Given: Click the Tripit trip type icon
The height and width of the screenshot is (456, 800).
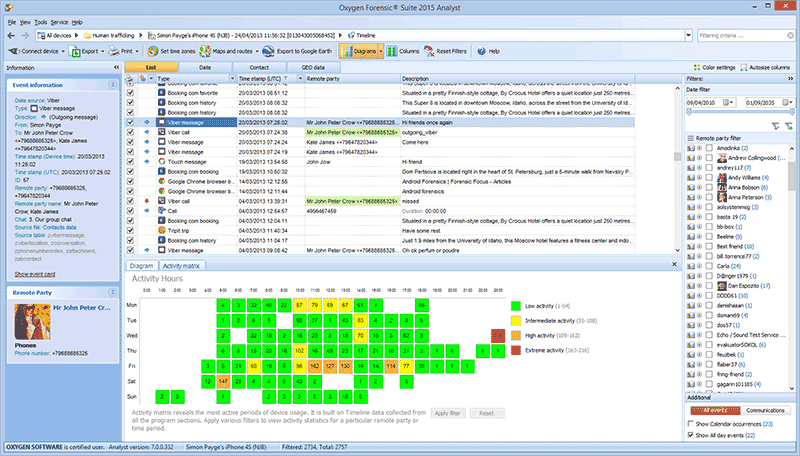Looking at the screenshot, I should [162, 231].
